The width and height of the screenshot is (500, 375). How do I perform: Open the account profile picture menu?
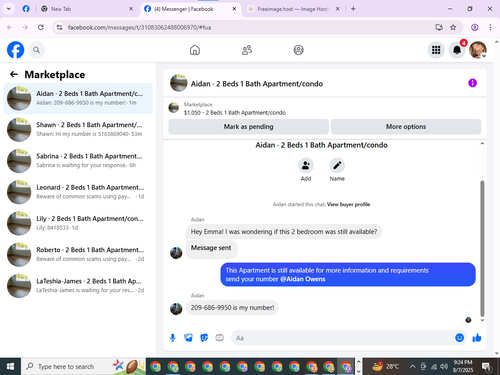pos(478,50)
